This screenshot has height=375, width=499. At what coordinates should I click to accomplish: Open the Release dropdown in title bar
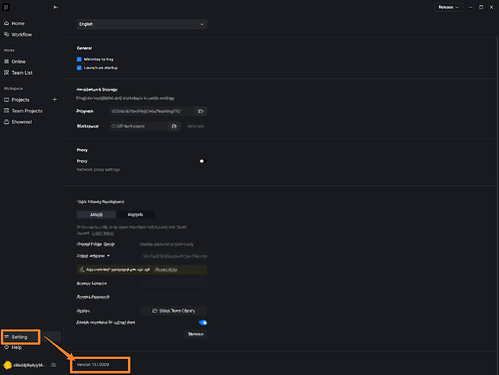coord(448,7)
